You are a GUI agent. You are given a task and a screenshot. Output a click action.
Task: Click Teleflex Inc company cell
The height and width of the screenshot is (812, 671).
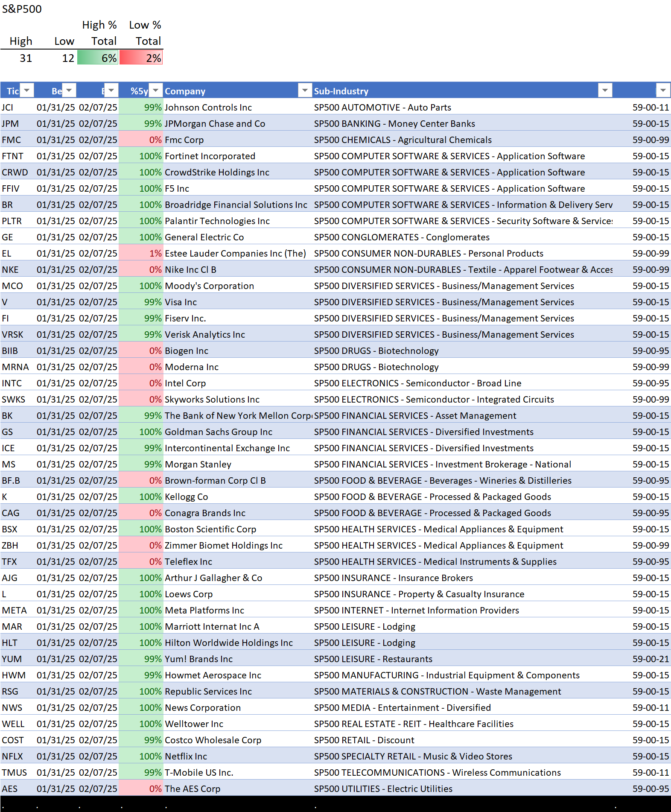tap(237, 561)
